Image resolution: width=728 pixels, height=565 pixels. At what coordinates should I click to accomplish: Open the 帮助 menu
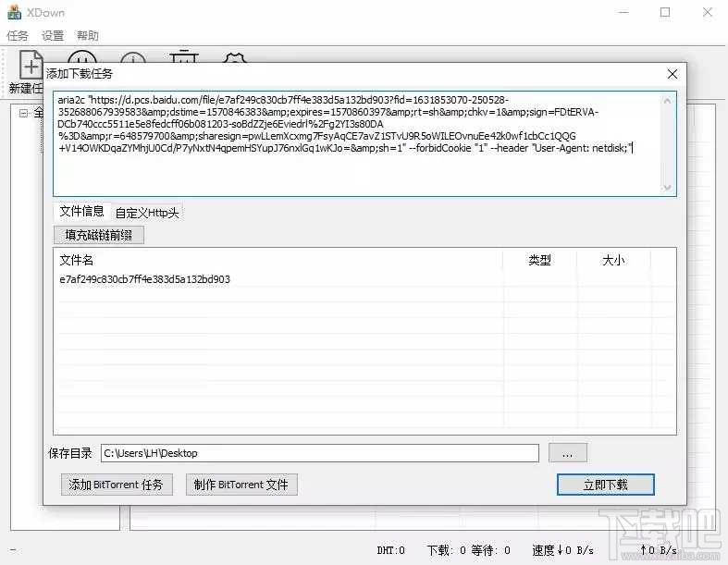click(87, 36)
